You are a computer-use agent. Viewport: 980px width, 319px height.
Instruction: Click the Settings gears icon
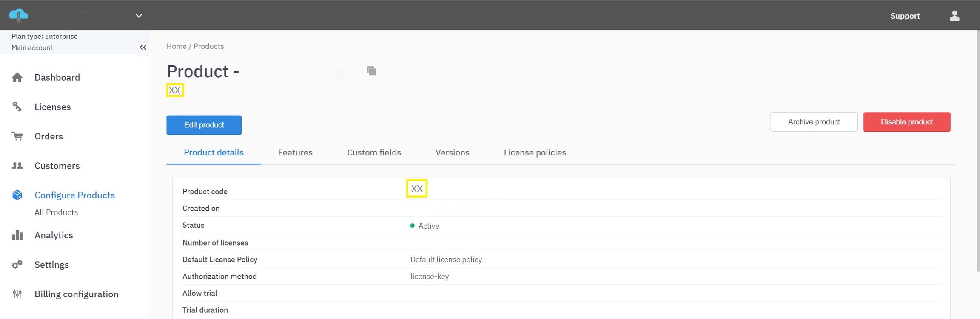[x=17, y=265]
